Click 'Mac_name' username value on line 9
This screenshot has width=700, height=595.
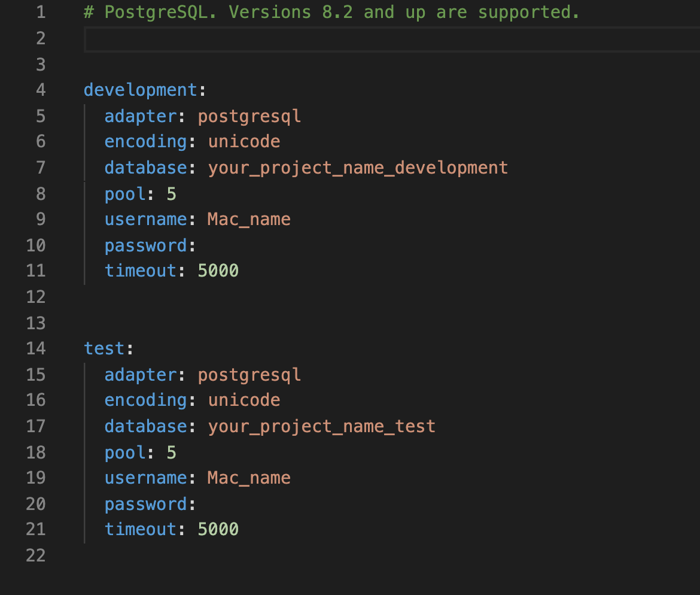click(249, 220)
